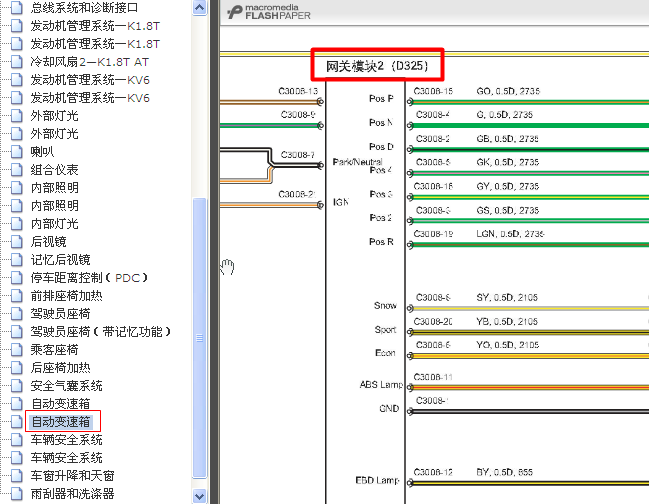Image resolution: width=649 pixels, height=504 pixels.
Task: Click wire label LGN, 0.5D, 2735
Action: [510, 234]
